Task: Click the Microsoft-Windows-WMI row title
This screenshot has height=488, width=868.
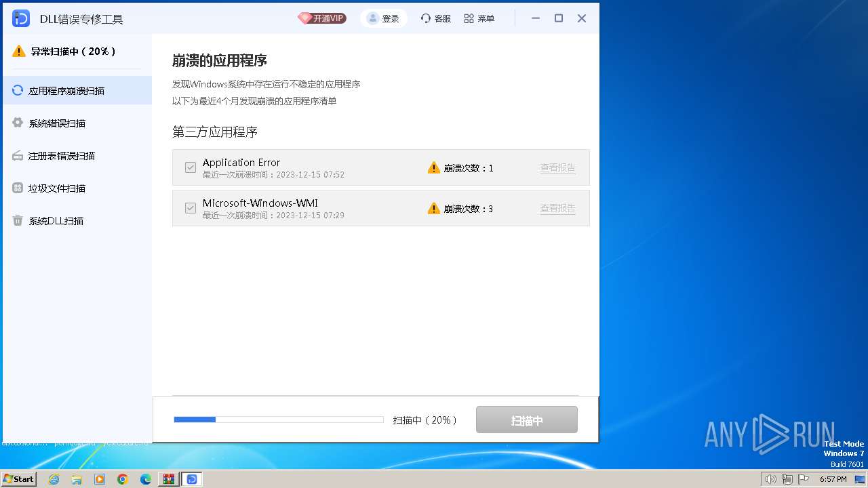Action: [x=260, y=203]
